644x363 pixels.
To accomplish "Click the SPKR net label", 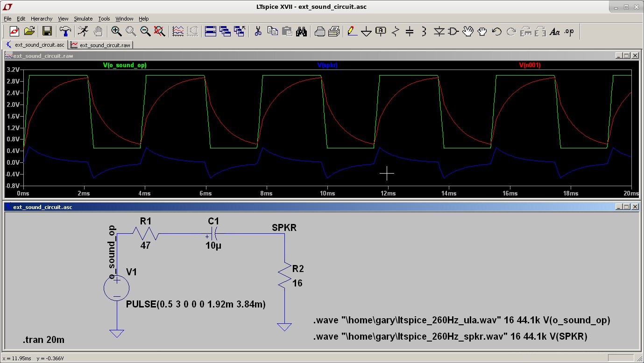I will click(284, 228).
